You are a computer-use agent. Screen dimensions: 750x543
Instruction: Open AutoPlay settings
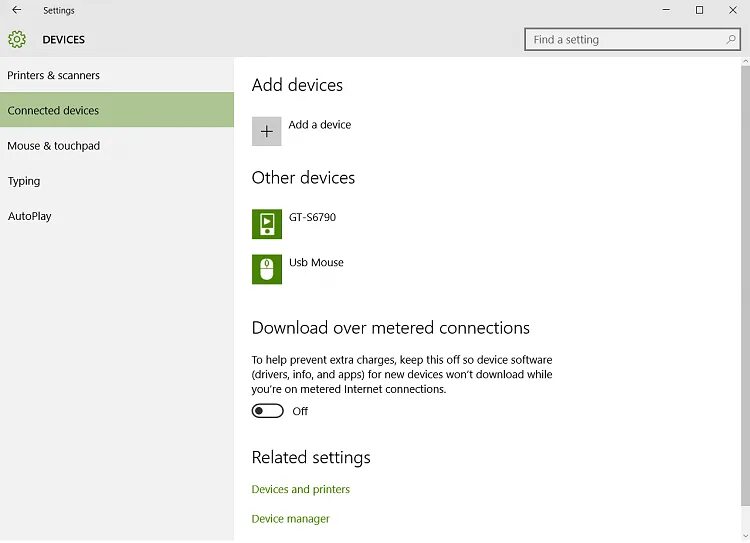117,216
